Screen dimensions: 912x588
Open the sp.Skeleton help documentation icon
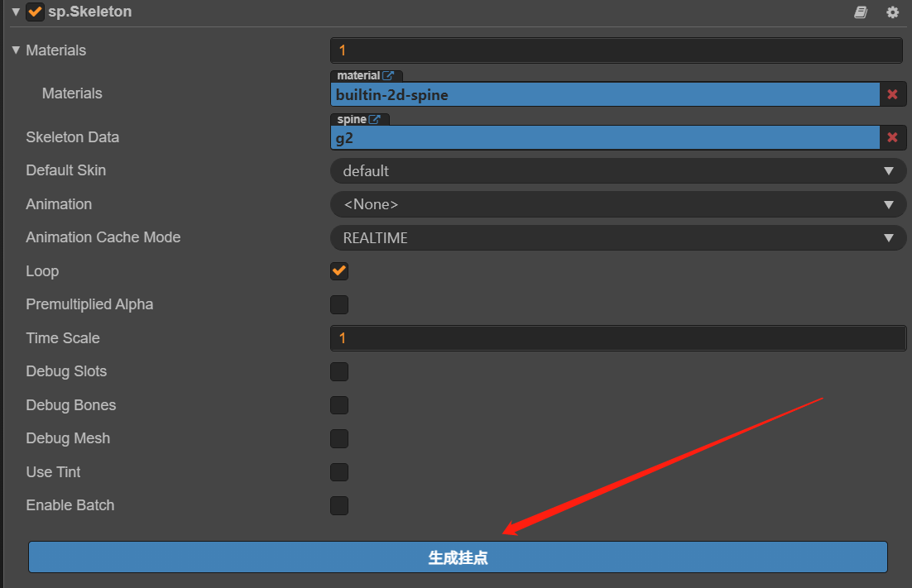861,12
